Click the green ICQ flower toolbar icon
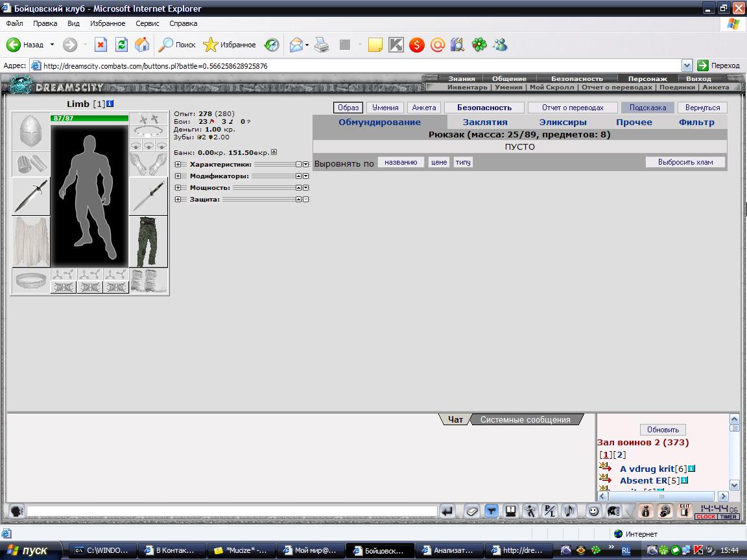747x560 pixels. click(x=479, y=45)
